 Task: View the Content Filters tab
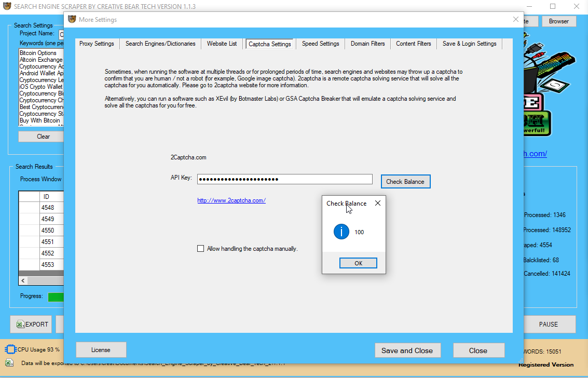(x=413, y=44)
